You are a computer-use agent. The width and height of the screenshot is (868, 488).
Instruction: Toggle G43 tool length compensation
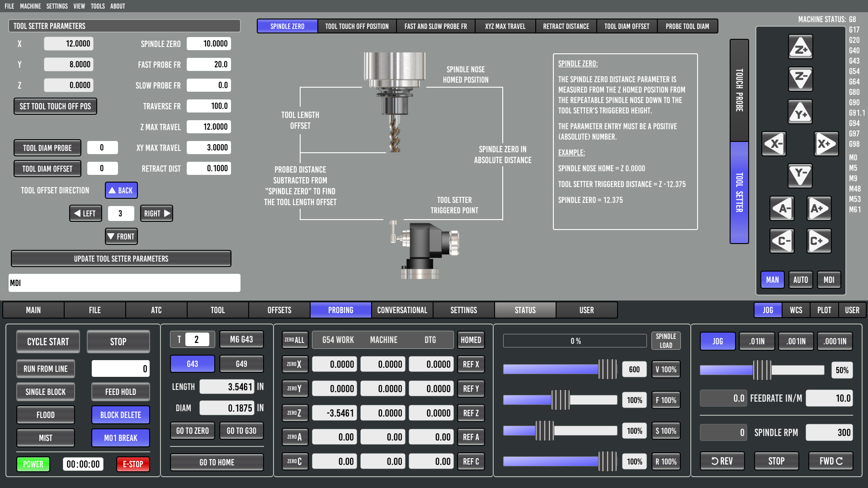pyautogui.click(x=192, y=363)
